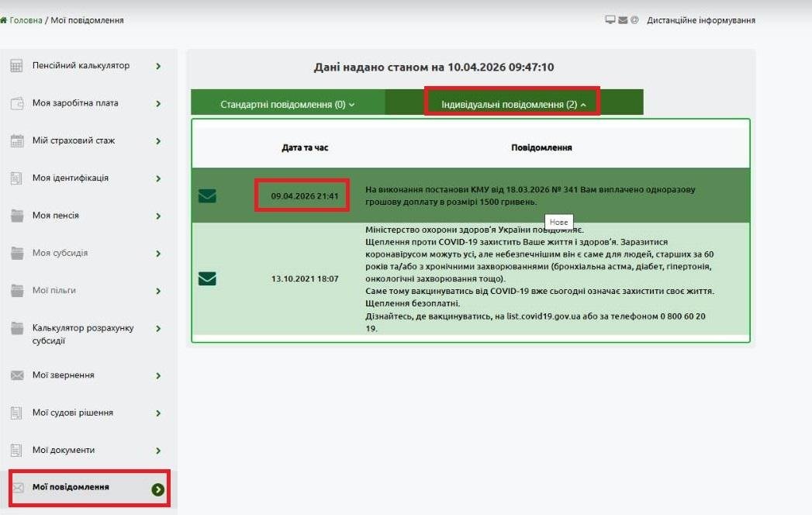Click the folder icon beside Моя пенсія

pyautogui.click(x=16, y=216)
